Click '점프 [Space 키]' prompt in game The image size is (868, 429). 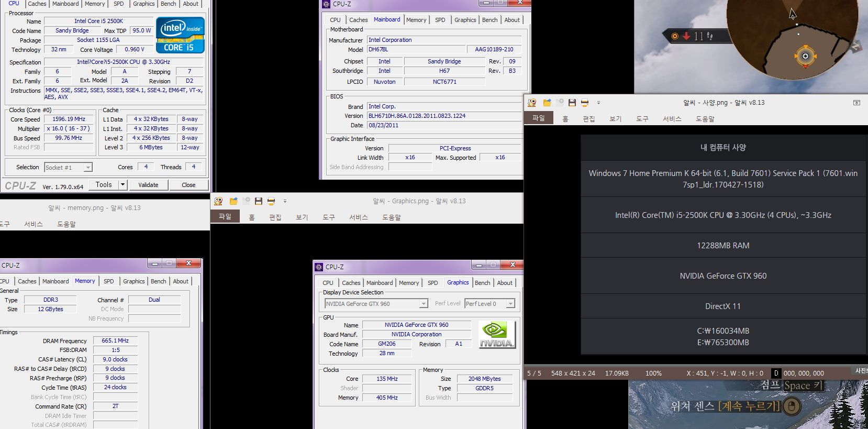[793, 386]
